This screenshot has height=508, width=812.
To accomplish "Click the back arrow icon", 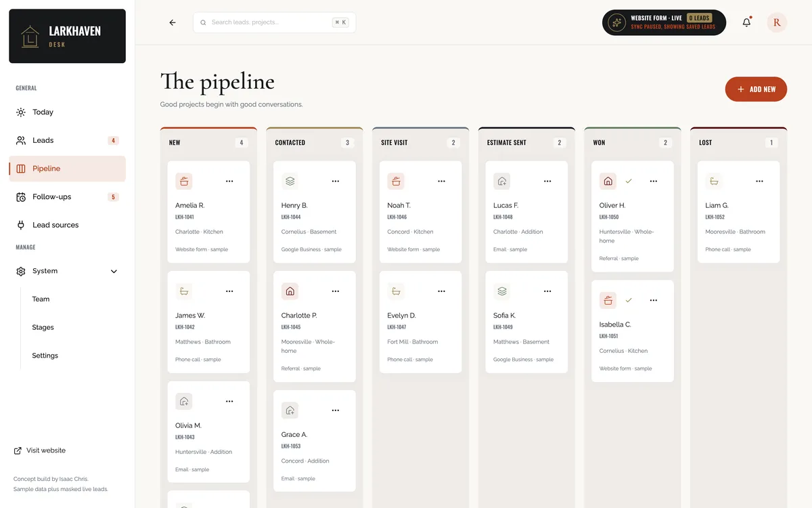I will [173, 22].
